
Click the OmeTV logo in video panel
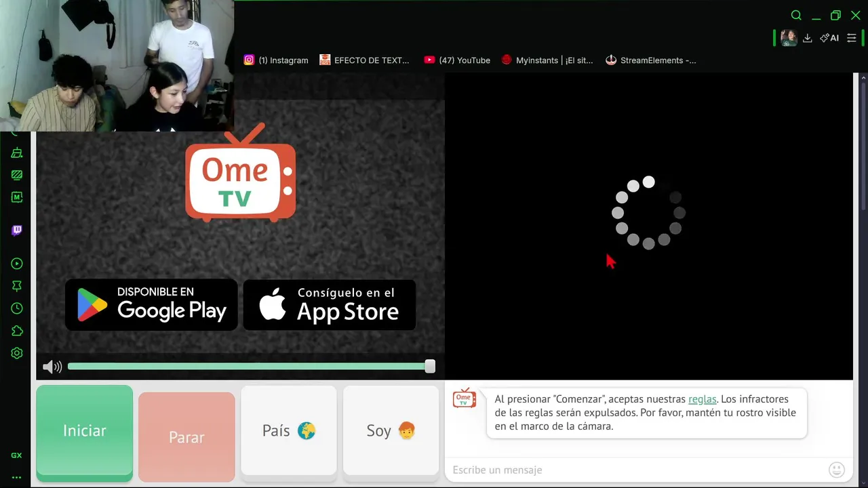point(240,173)
